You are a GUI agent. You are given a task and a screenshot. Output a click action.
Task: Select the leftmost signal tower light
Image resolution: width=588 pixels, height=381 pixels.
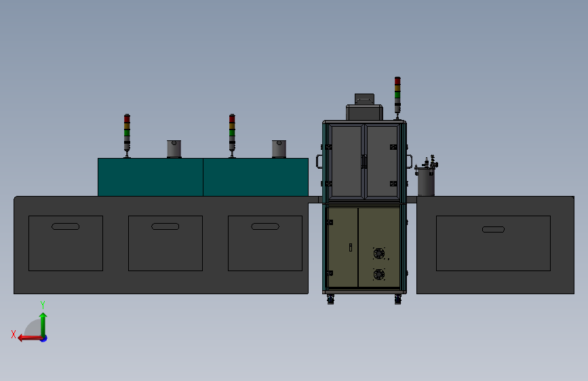127,136
